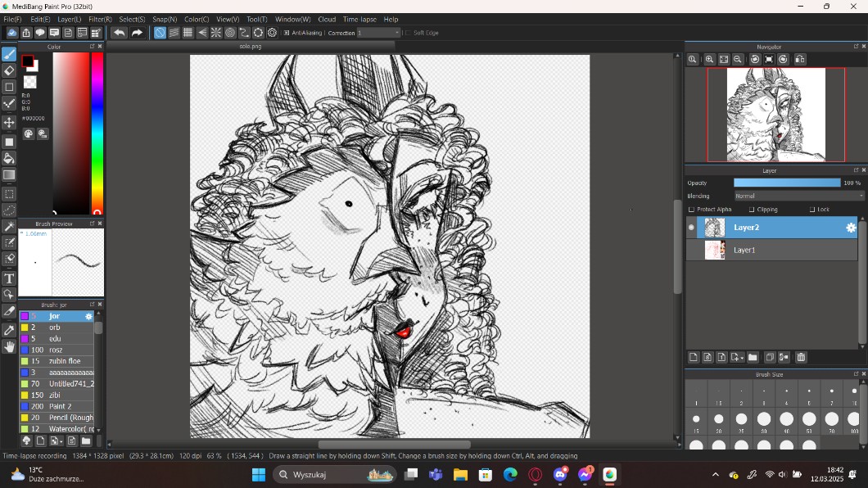Pick the Hand pan tool
868x488 pixels.
(x=9, y=347)
